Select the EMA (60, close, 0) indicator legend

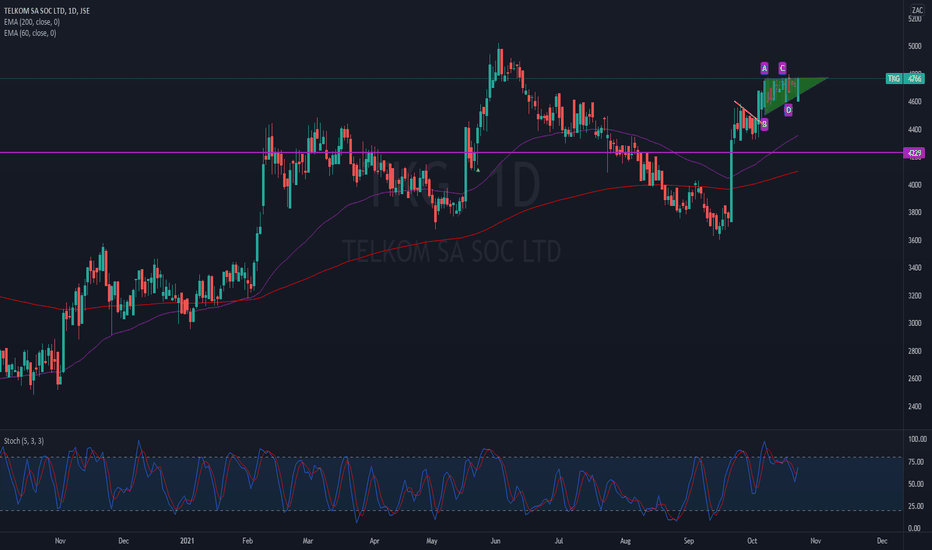point(30,33)
